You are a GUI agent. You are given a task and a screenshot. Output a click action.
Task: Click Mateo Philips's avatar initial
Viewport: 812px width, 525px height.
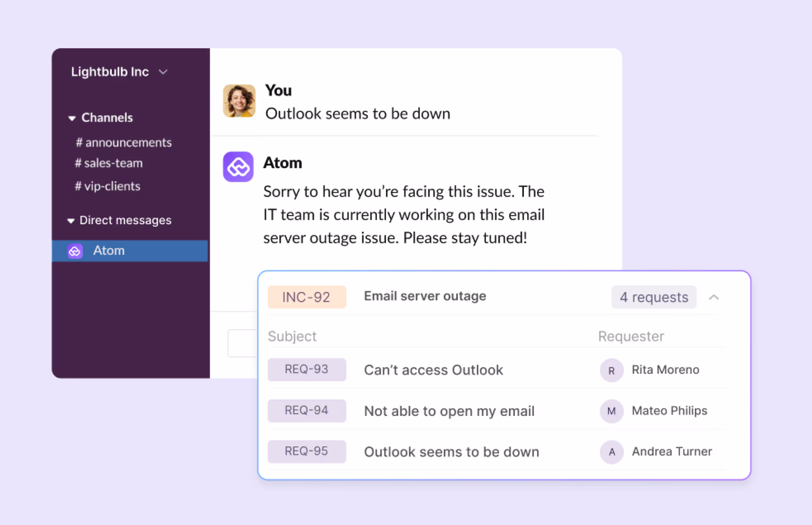611,411
